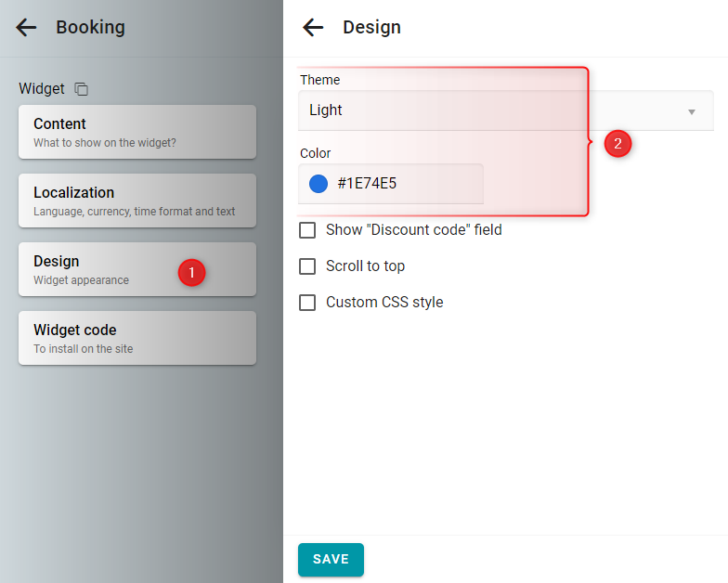This screenshot has height=583, width=728.
Task: Save the design settings
Action: pos(331,559)
